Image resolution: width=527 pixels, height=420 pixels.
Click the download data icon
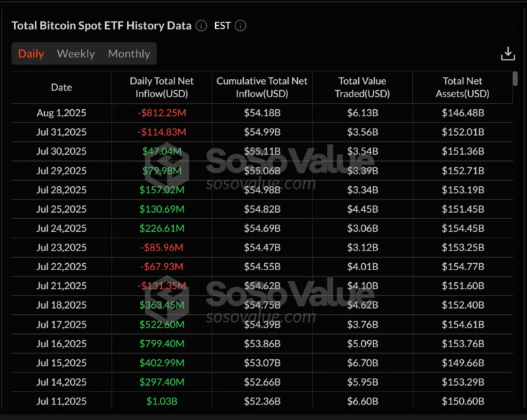(507, 54)
